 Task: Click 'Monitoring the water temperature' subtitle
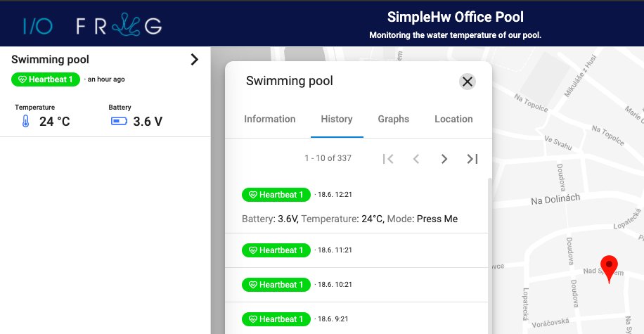click(x=455, y=35)
